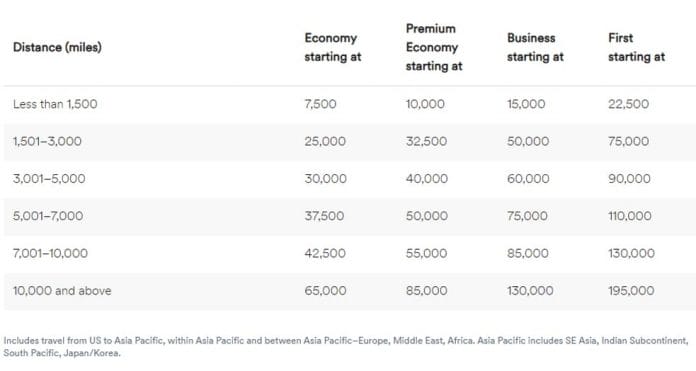The height and width of the screenshot is (371, 696).
Task: Click the 32,500 premium economy value
Action: pyautogui.click(x=426, y=142)
